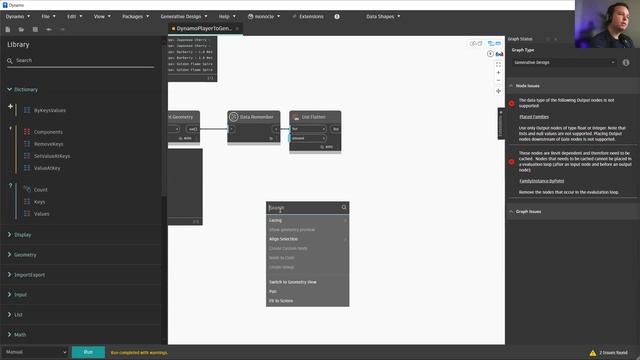Toggle geometry background preview button on canvas
This screenshot has width=640, height=360.
point(476,43)
